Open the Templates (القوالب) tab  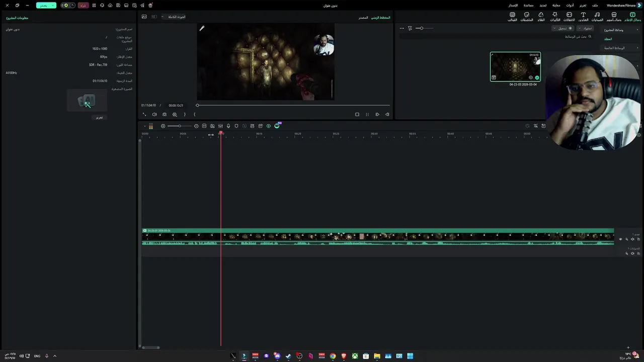pyautogui.click(x=512, y=17)
